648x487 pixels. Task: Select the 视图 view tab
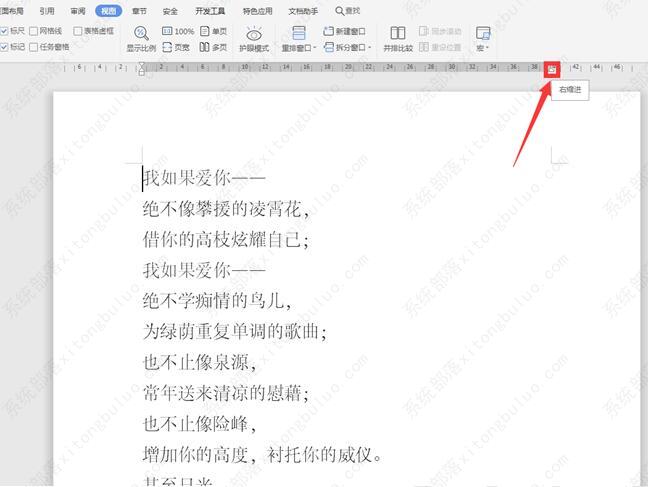coord(108,11)
